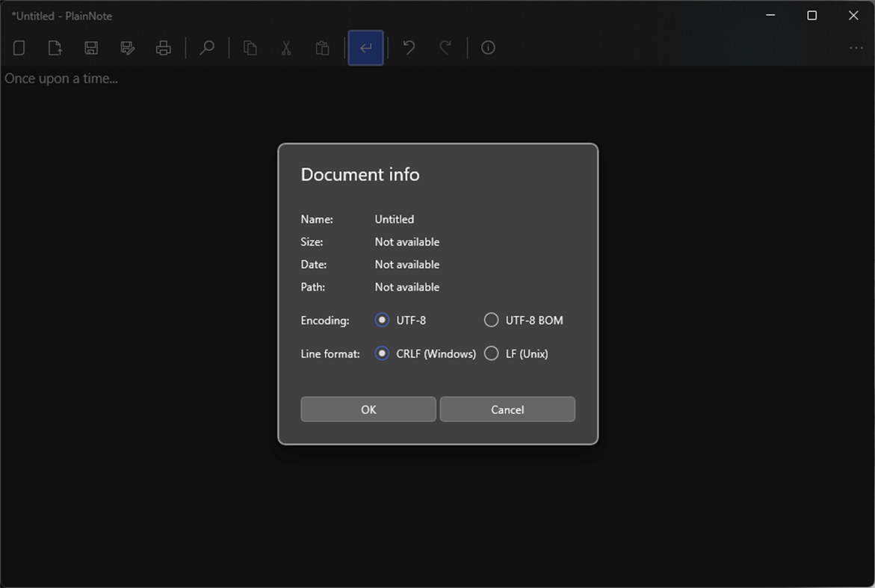
Task: Save the current document
Action: pos(90,47)
